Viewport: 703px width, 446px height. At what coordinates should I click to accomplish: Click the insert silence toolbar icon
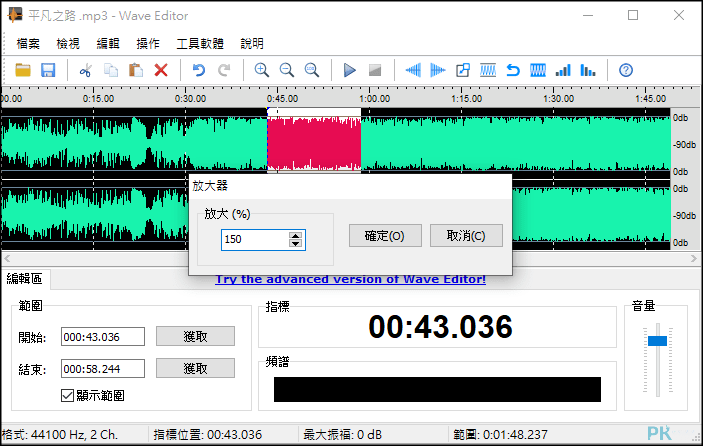[463, 70]
